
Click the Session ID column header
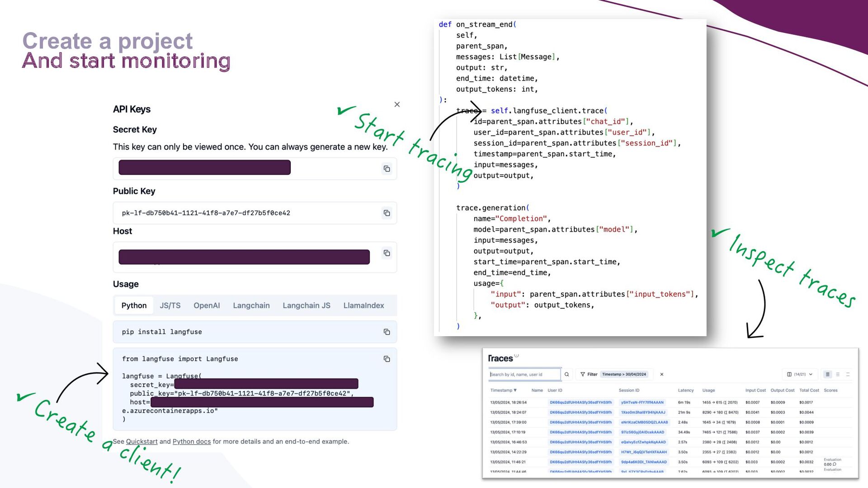629,390
